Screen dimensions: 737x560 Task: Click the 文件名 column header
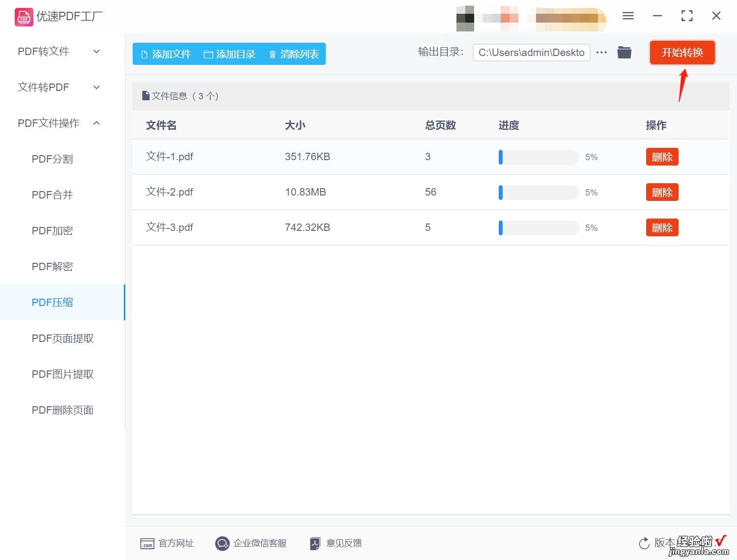[161, 125]
